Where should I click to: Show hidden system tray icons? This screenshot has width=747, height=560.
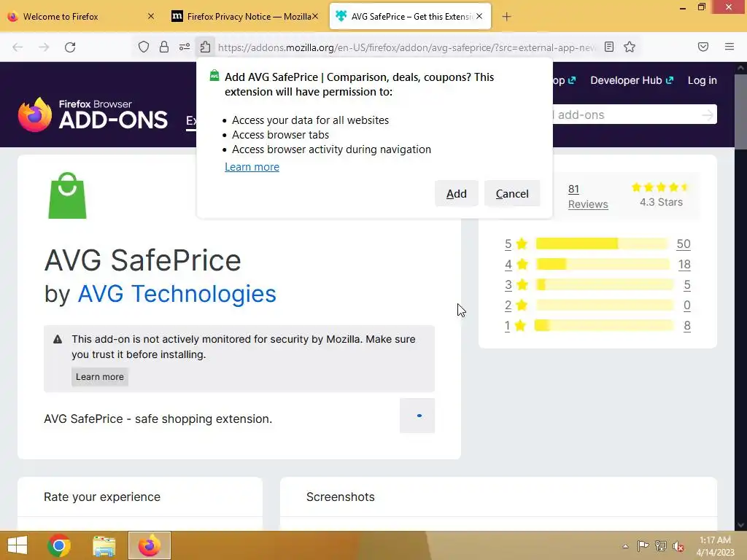pyautogui.click(x=625, y=546)
